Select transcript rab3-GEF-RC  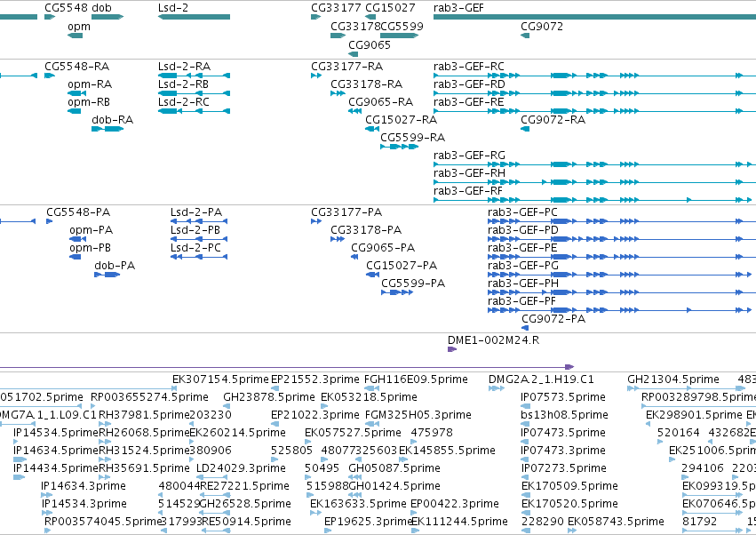(469, 66)
